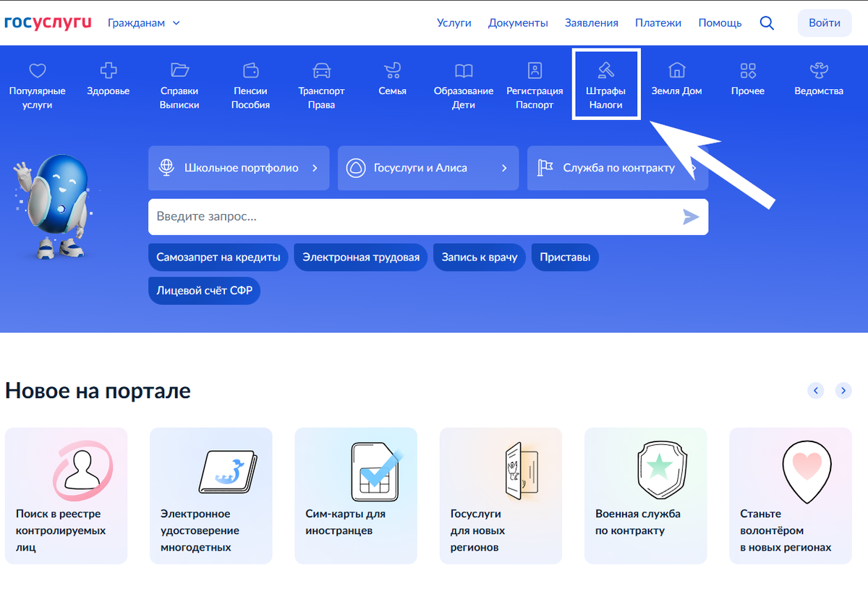The width and height of the screenshot is (868, 597).
Task: Open the Штрафы Налоги gavel category
Action: coord(606,84)
